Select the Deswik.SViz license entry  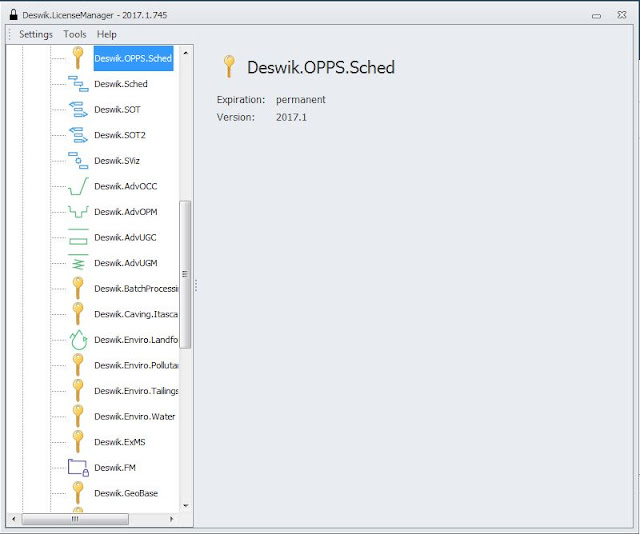click(x=117, y=161)
